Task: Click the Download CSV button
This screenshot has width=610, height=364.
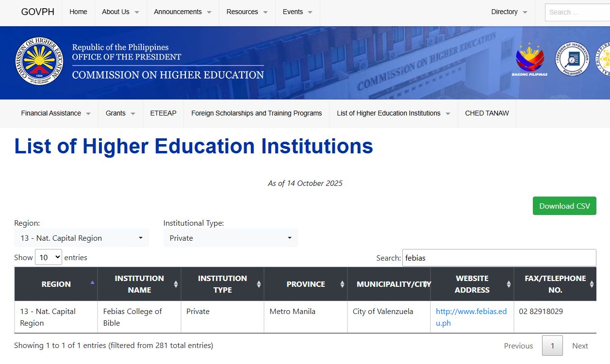Action: click(x=564, y=206)
